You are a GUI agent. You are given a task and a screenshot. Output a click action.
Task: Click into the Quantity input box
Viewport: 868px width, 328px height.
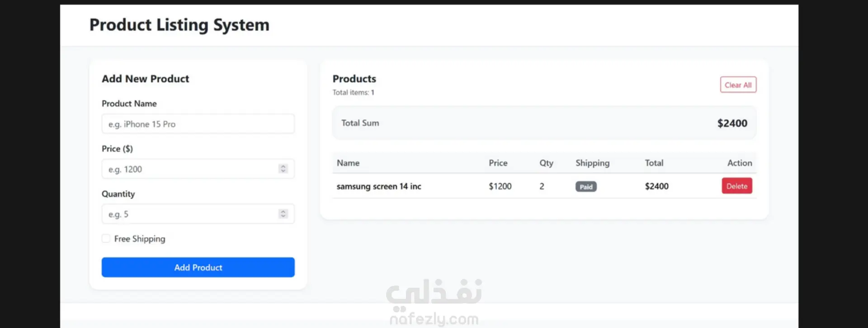click(190, 214)
